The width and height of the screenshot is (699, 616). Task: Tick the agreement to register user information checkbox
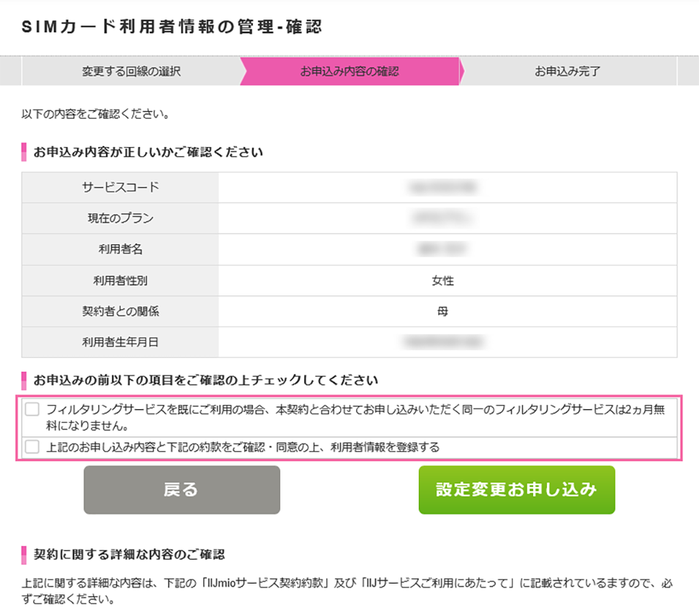(x=32, y=447)
